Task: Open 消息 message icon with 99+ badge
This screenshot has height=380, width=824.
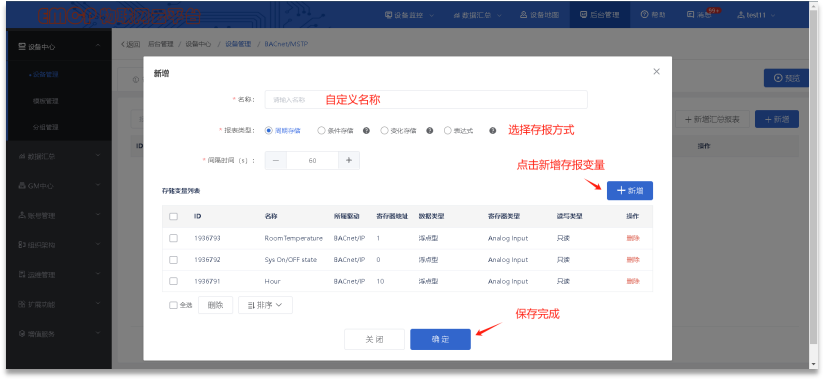Action: pyautogui.click(x=691, y=15)
